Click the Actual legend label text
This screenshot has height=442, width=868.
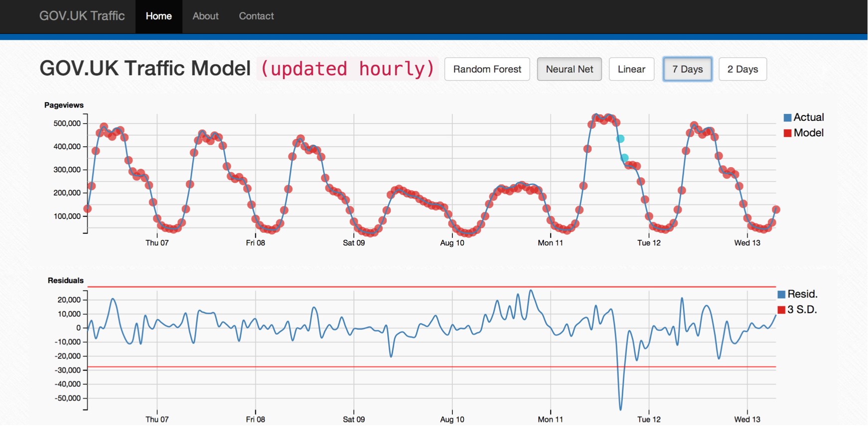pyautogui.click(x=809, y=117)
